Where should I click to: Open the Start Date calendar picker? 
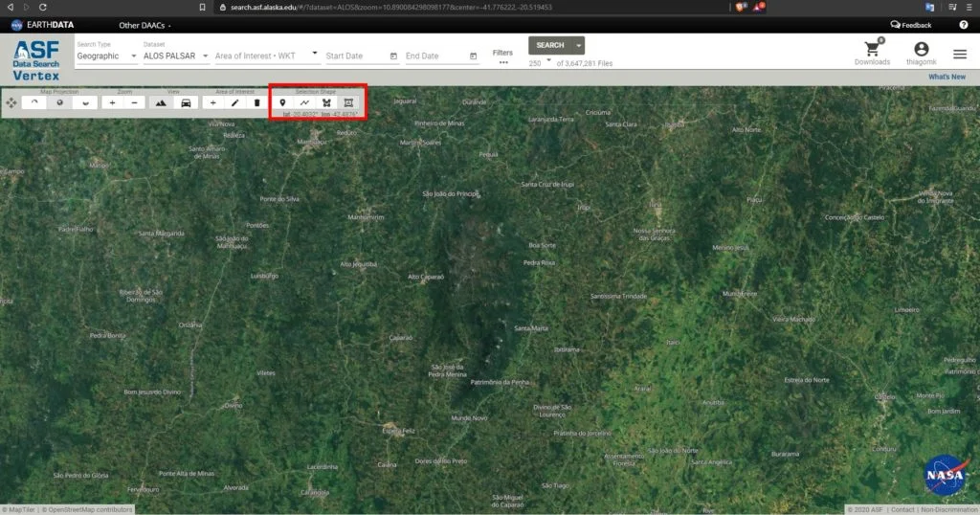(x=393, y=56)
